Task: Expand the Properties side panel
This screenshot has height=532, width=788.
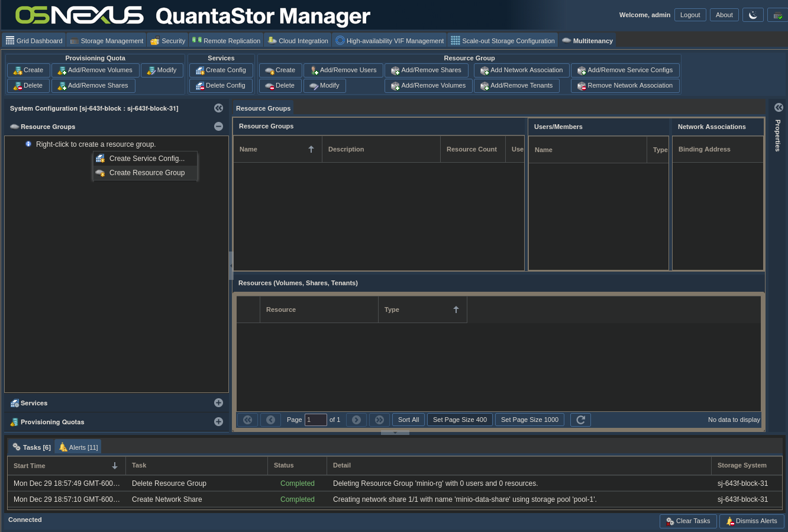Action: click(779, 108)
